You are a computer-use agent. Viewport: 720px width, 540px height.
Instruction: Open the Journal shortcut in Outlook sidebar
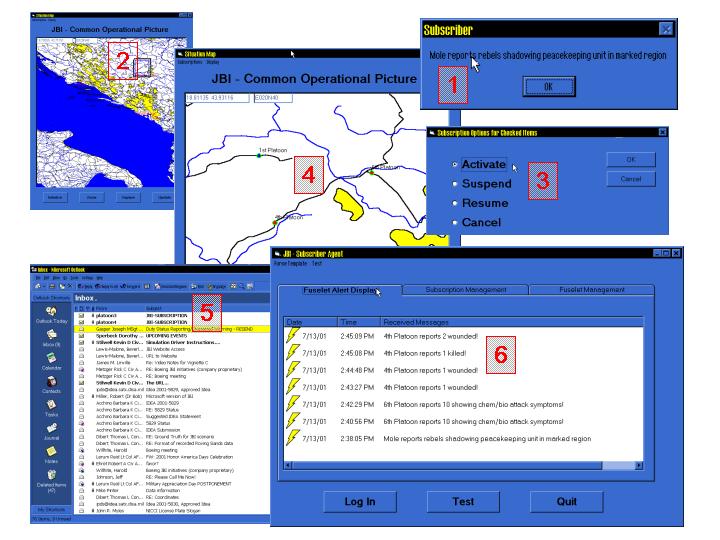coord(51,432)
